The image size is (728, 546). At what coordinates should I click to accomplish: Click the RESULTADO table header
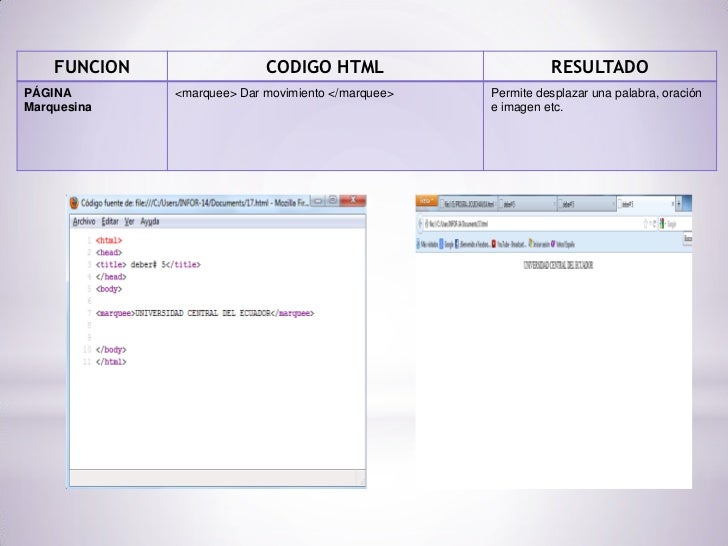point(600,66)
